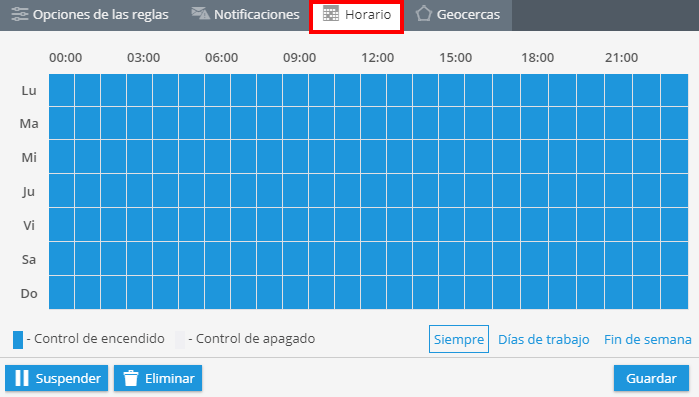Click the pause icon on Suspender button

22,378
